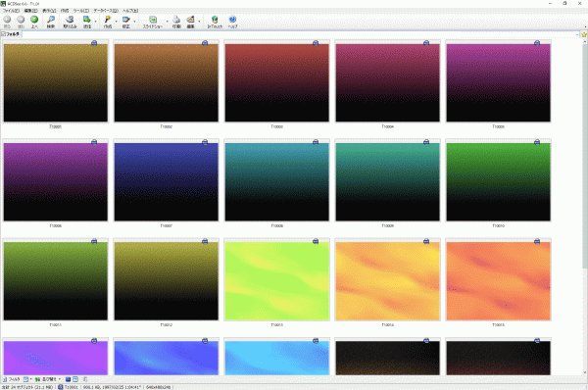Open the InTouch toolbar icon
Screen dimensions: 588x390
215,21
